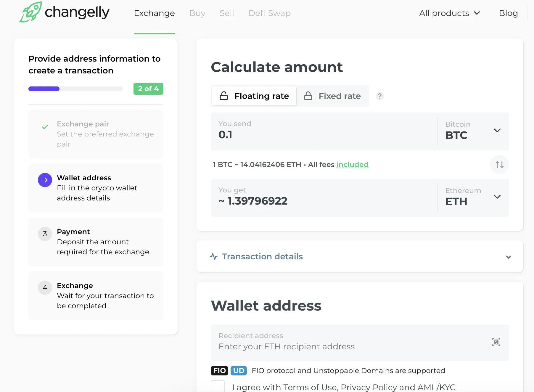Switch to Fixed rate option
The height and width of the screenshot is (392, 534).
pos(332,96)
